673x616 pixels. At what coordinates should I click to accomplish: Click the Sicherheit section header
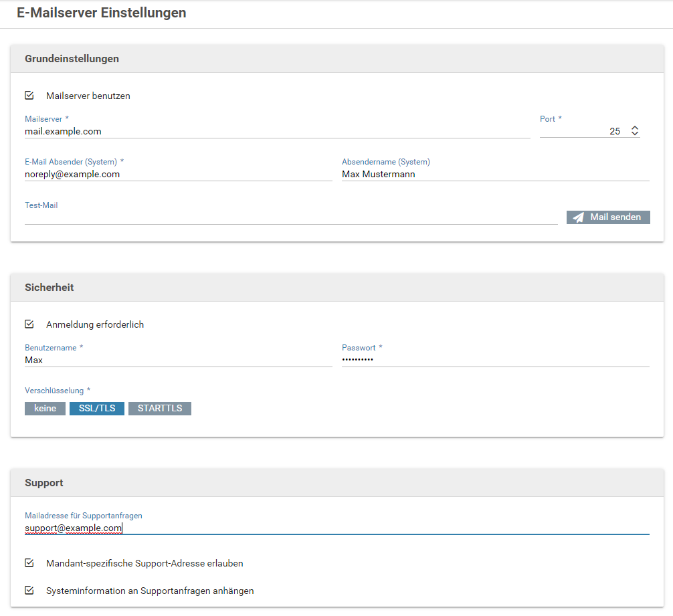tap(50, 288)
